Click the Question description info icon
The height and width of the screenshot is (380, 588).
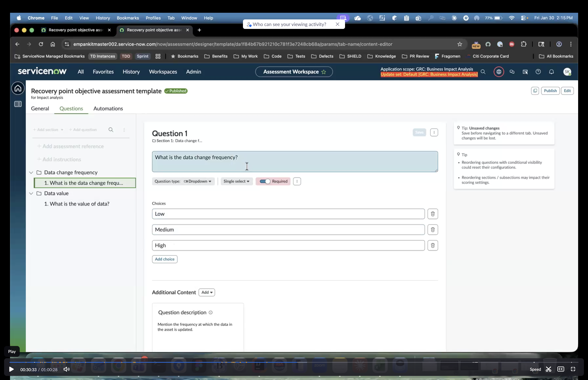tap(210, 312)
